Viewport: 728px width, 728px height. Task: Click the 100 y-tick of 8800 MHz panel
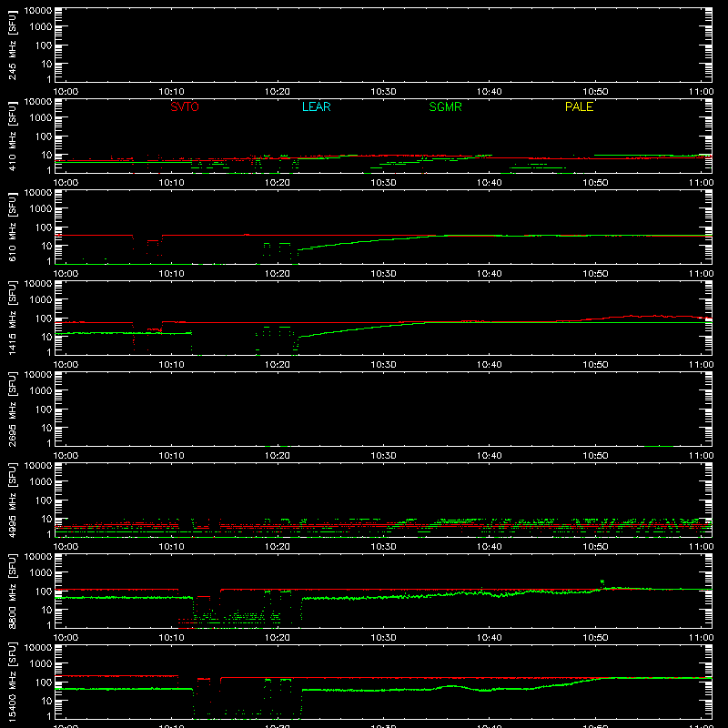point(44,591)
